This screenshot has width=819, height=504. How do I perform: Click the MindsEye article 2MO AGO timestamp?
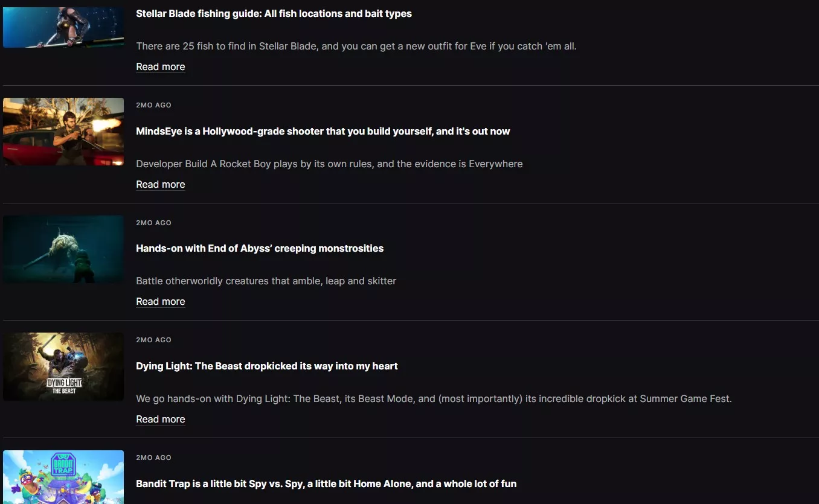coord(153,105)
